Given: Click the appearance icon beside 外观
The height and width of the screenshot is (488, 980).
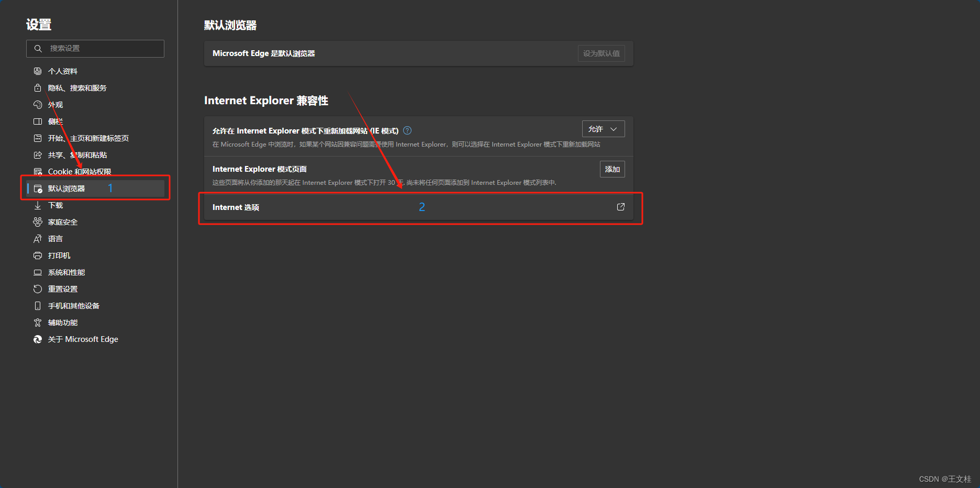Looking at the screenshot, I should (38, 105).
